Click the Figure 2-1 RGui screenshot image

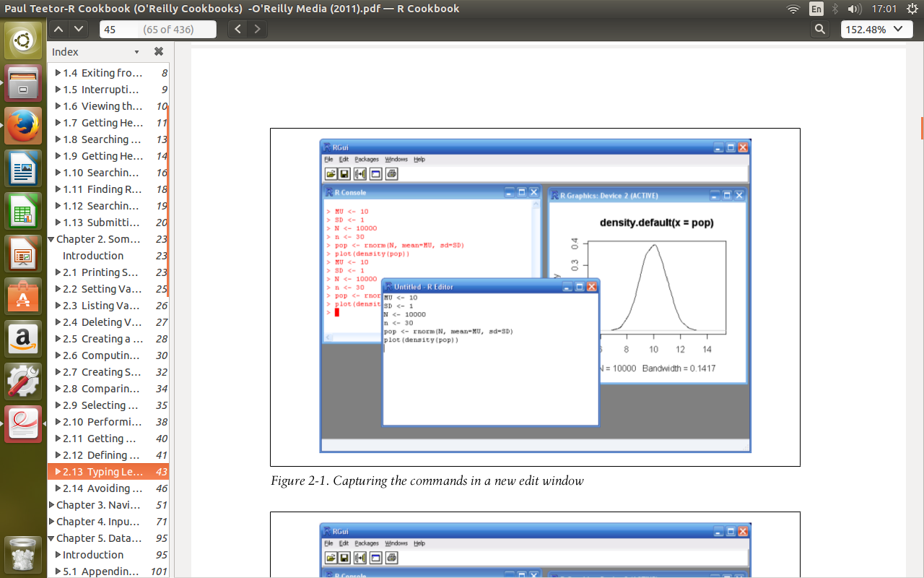pyautogui.click(x=535, y=296)
